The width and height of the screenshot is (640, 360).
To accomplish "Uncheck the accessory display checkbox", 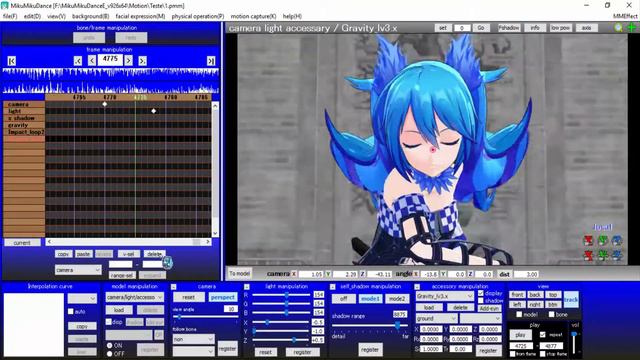I will coord(481,293).
